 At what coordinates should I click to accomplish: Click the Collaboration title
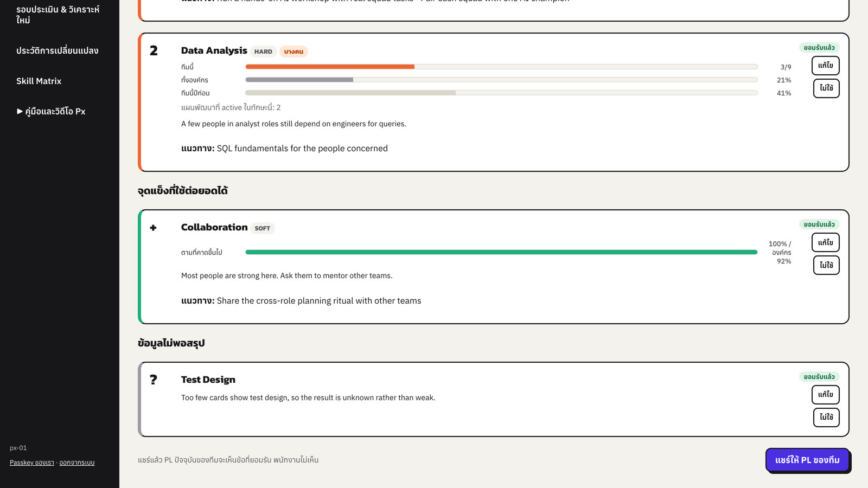coord(214,227)
